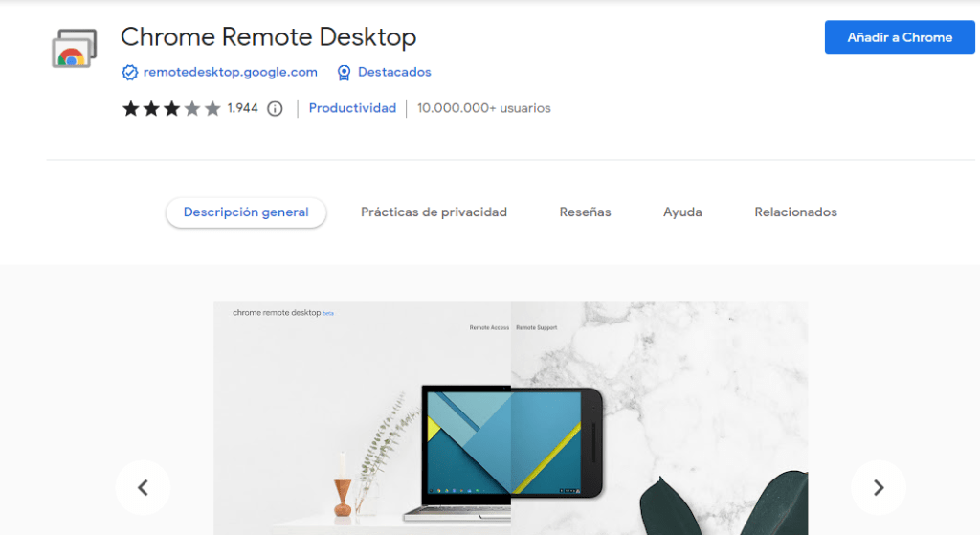
Task: Switch to Prácticas de privacidad tab
Action: [434, 212]
